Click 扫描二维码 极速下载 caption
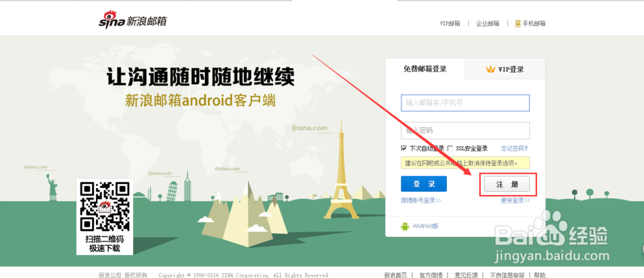 [105, 243]
